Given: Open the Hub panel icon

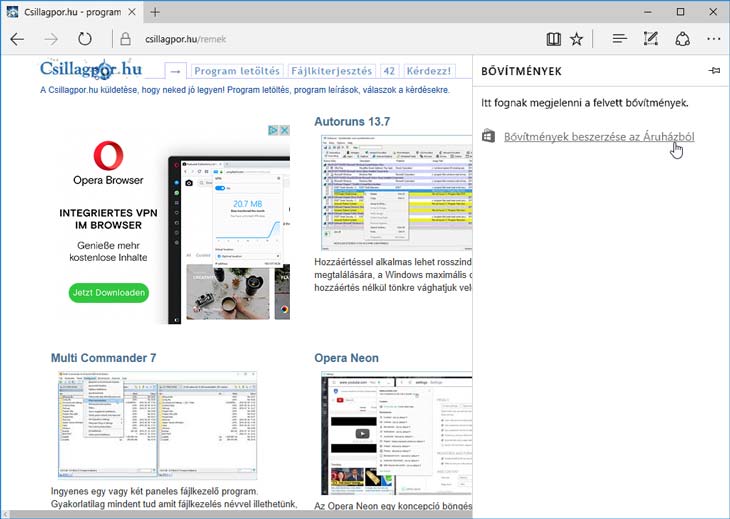Looking at the screenshot, I should click(619, 40).
